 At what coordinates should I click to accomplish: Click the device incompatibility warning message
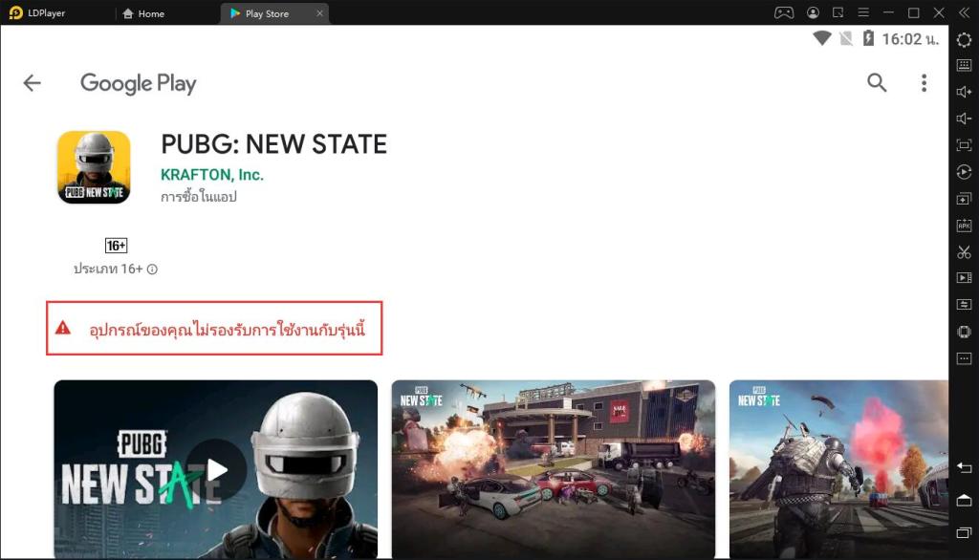point(214,329)
